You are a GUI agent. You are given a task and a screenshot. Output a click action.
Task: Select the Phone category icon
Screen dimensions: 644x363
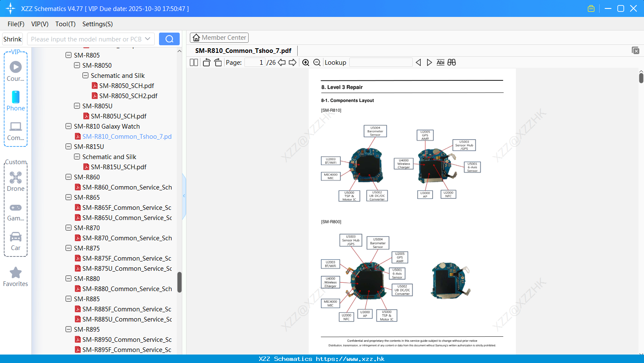click(x=16, y=97)
